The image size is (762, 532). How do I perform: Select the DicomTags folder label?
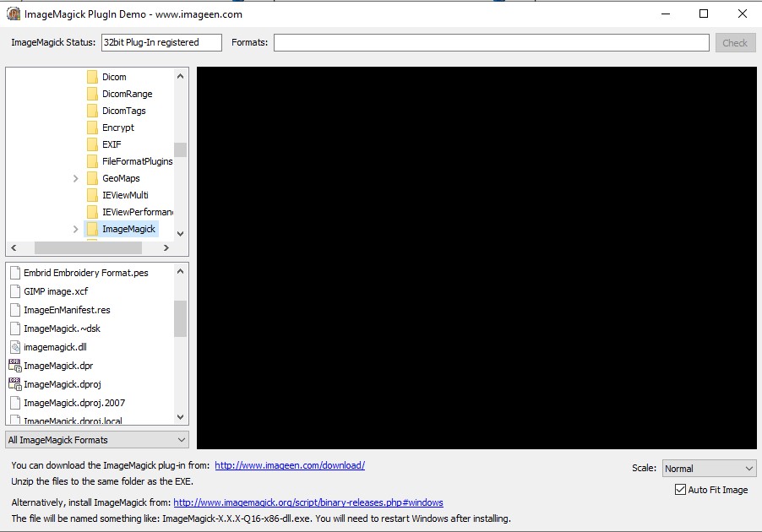pyautogui.click(x=124, y=111)
